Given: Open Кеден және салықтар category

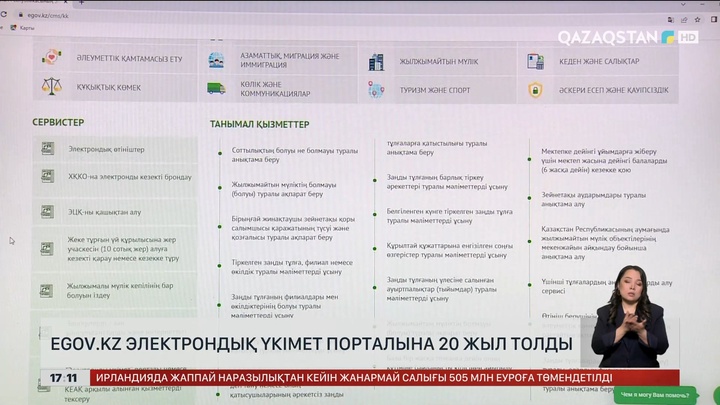Looking at the screenshot, I should point(598,61).
